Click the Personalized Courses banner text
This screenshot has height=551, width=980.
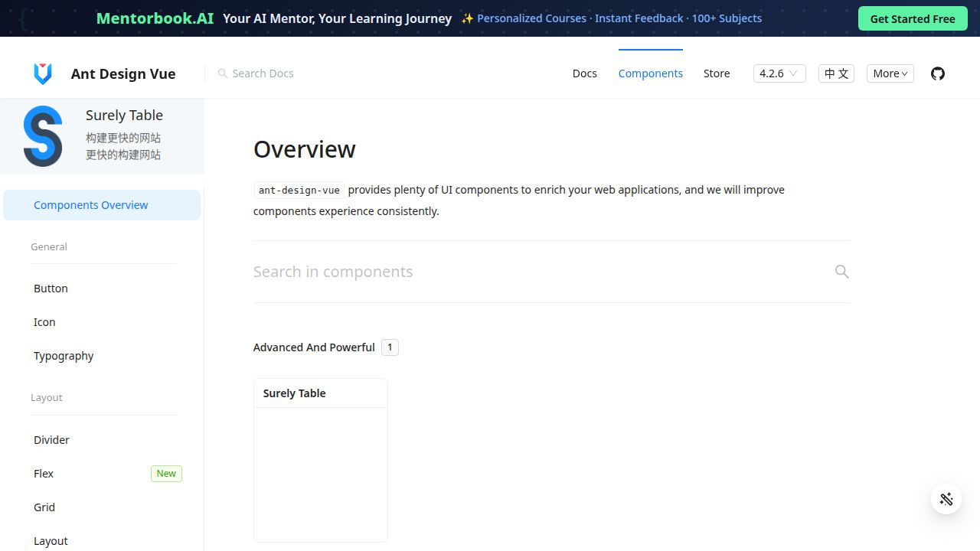pyautogui.click(x=531, y=18)
